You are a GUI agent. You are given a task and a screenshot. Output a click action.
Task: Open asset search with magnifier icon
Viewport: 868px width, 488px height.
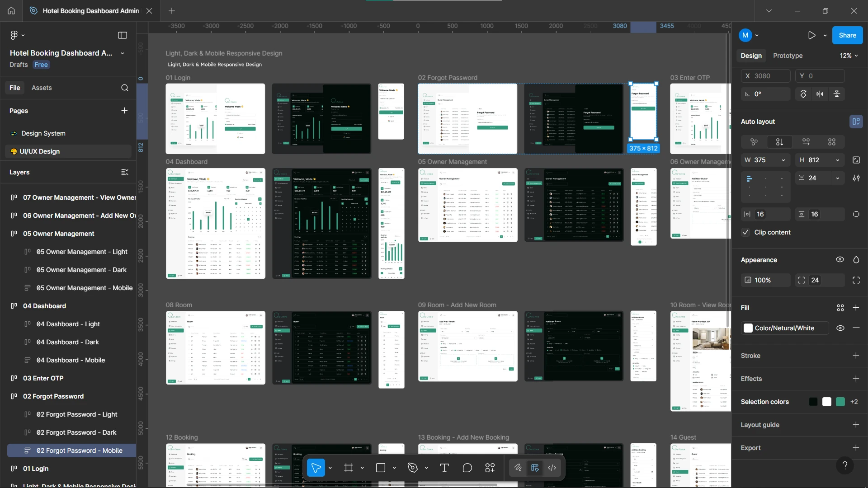[125, 88]
